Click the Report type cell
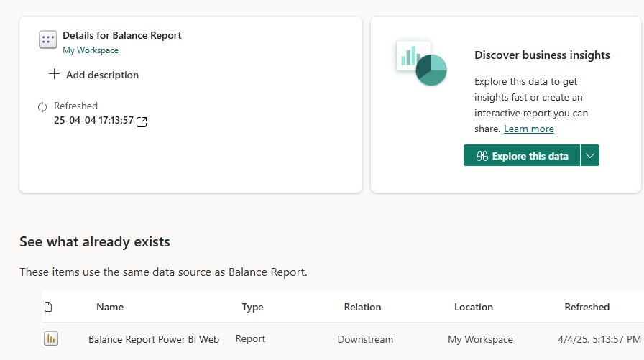The width and height of the screenshot is (644, 360). 250,339
